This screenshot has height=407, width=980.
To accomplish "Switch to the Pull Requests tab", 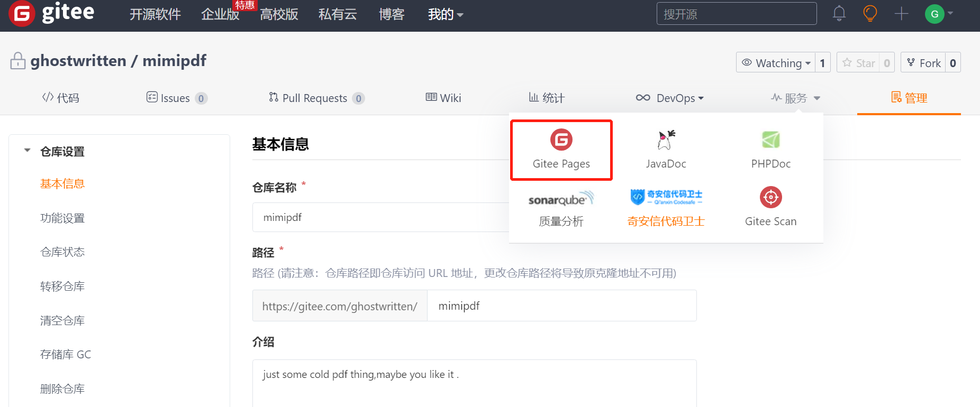I will click(316, 98).
